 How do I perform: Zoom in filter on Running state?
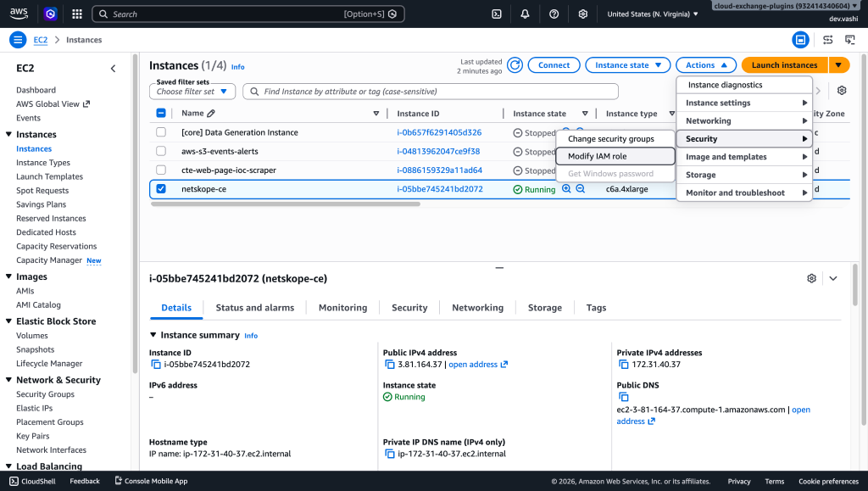pos(566,189)
